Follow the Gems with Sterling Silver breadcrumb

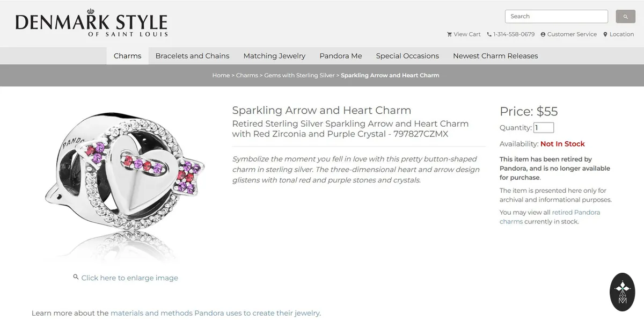pos(299,75)
